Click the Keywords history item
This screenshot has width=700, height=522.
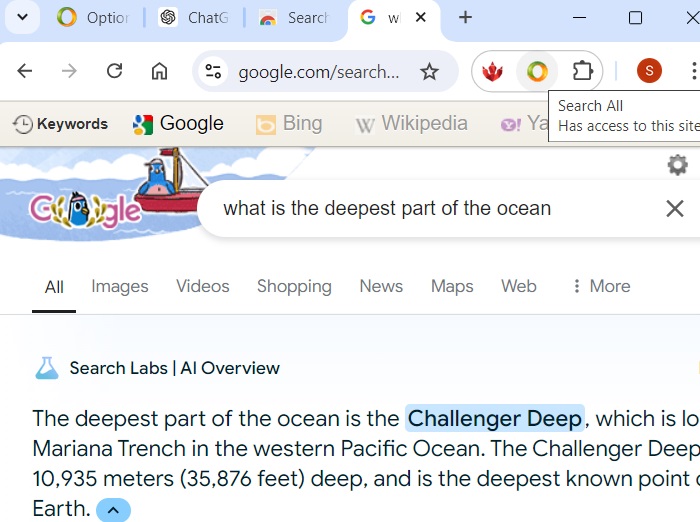point(60,124)
